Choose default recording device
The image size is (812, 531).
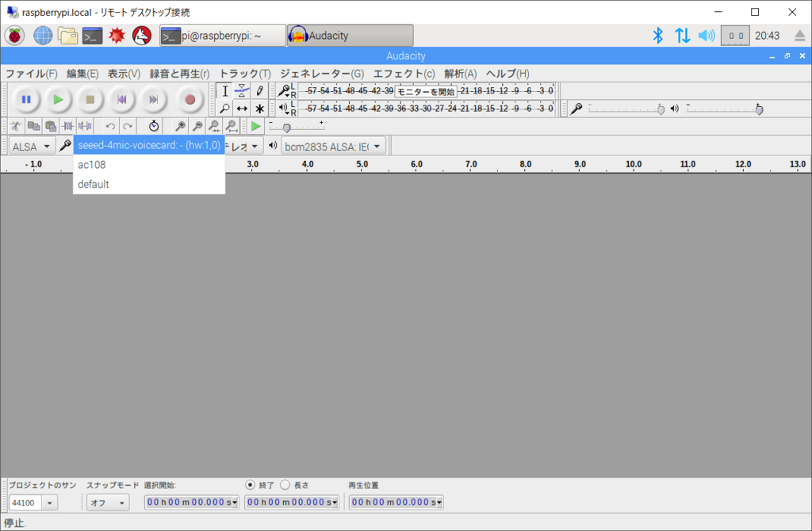pyautogui.click(x=149, y=184)
